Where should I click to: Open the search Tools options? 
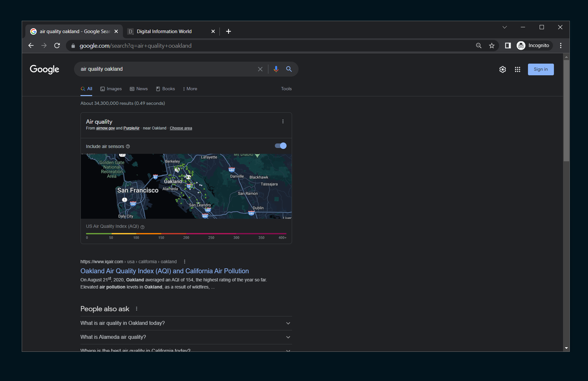click(x=286, y=89)
